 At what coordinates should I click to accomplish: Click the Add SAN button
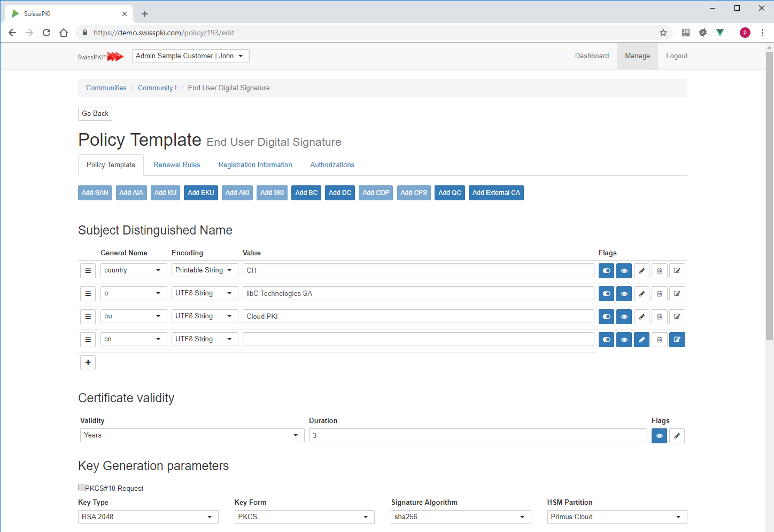[95, 193]
